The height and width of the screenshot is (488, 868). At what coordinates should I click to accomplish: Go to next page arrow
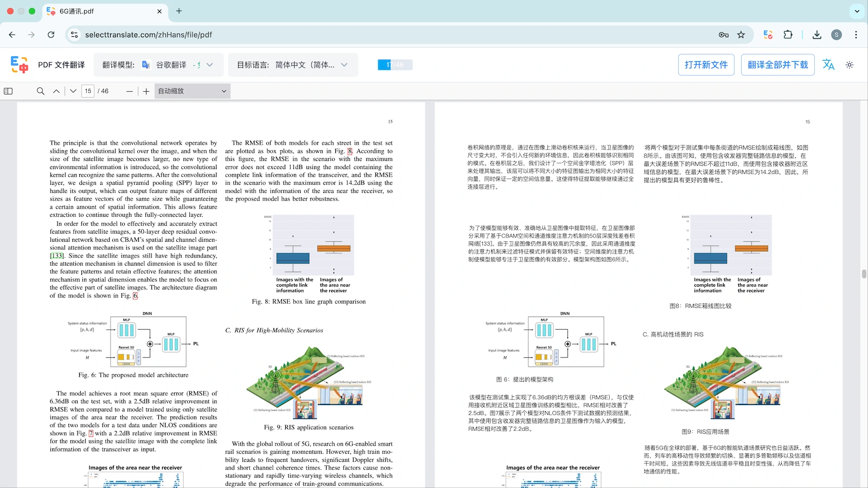[x=73, y=91]
